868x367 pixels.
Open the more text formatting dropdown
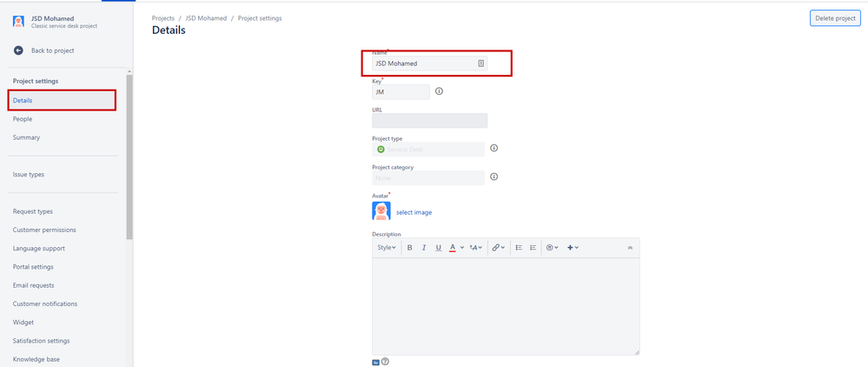(476, 248)
